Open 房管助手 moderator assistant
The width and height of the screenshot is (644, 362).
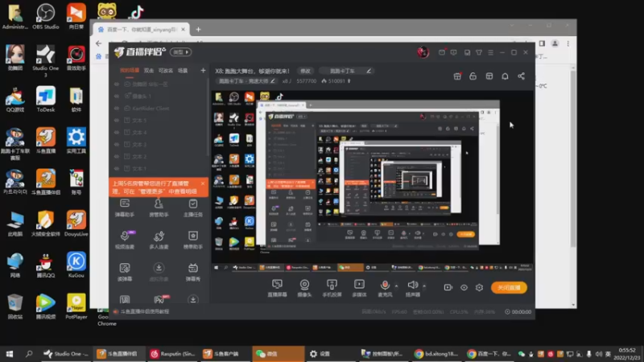(159, 208)
